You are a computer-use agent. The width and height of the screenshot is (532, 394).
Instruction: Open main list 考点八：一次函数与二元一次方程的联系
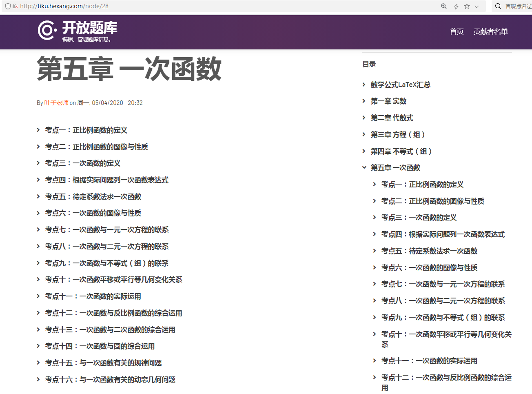[107, 246]
